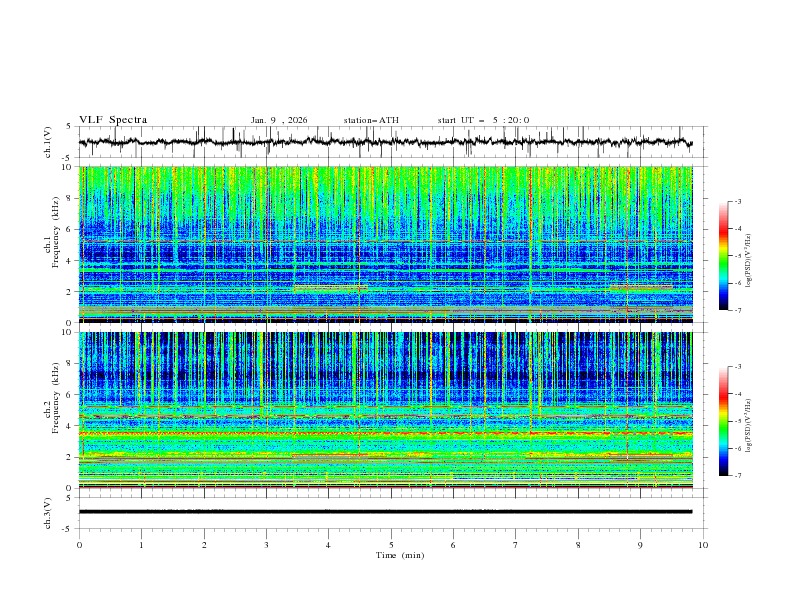Click time axis tick label "4"

pos(328,545)
